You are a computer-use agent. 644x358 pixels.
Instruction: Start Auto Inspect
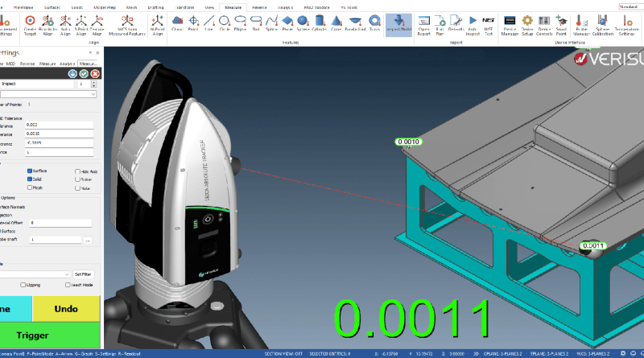473,26
